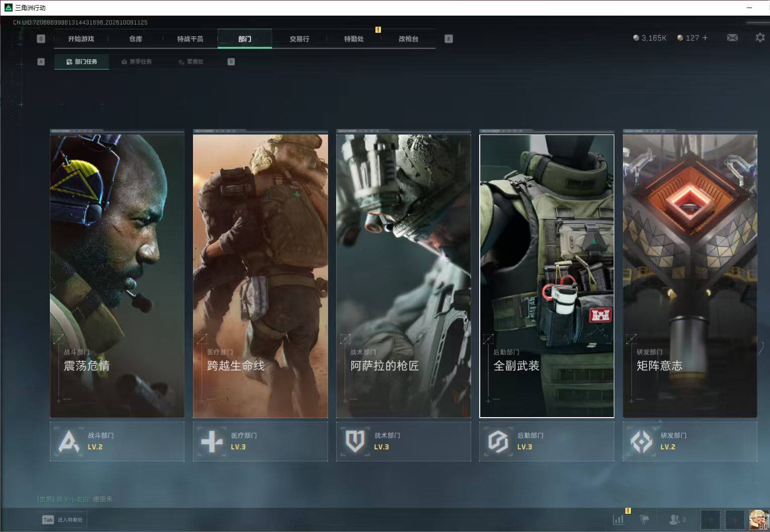The image size is (770, 532).
Task: Click the 后勤部门 LV.3 panel
Action: (547, 441)
